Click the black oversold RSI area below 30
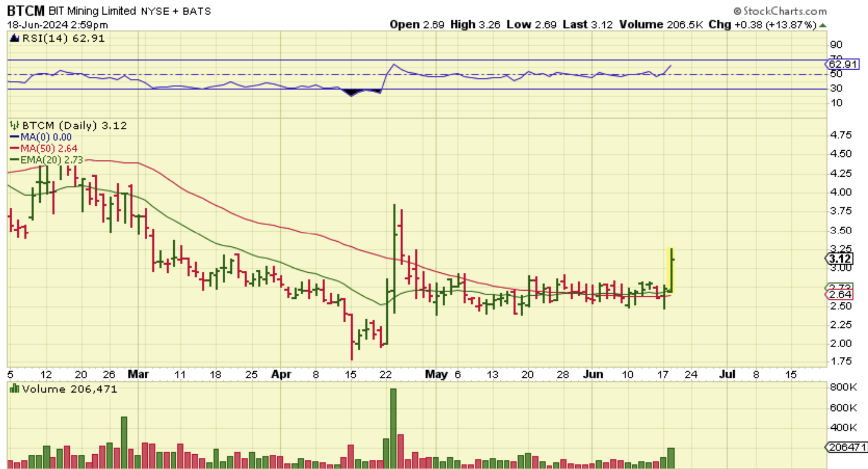Viewport: 868px width, 469px height. point(352,92)
